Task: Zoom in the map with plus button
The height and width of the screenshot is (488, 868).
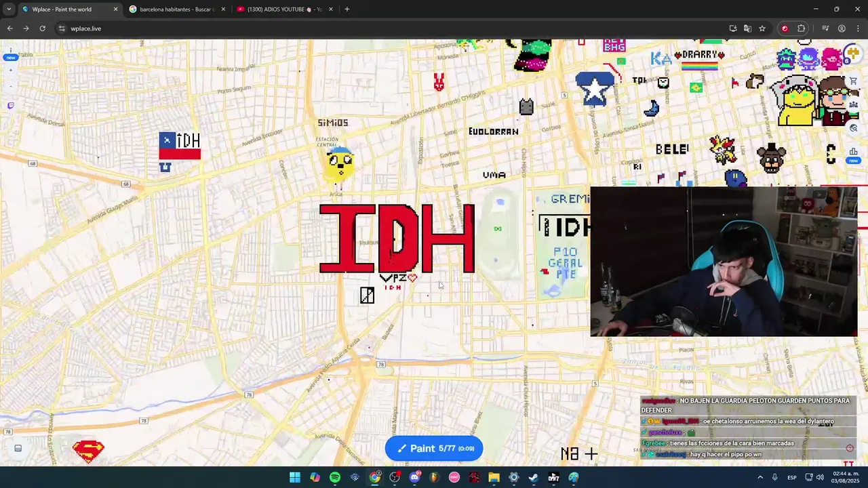Action: [10, 70]
